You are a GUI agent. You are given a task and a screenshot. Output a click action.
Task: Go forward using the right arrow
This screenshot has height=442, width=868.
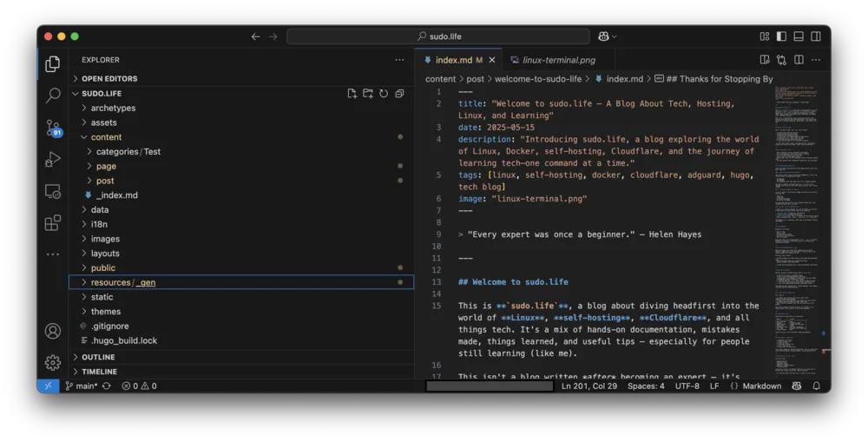tap(273, 36)
